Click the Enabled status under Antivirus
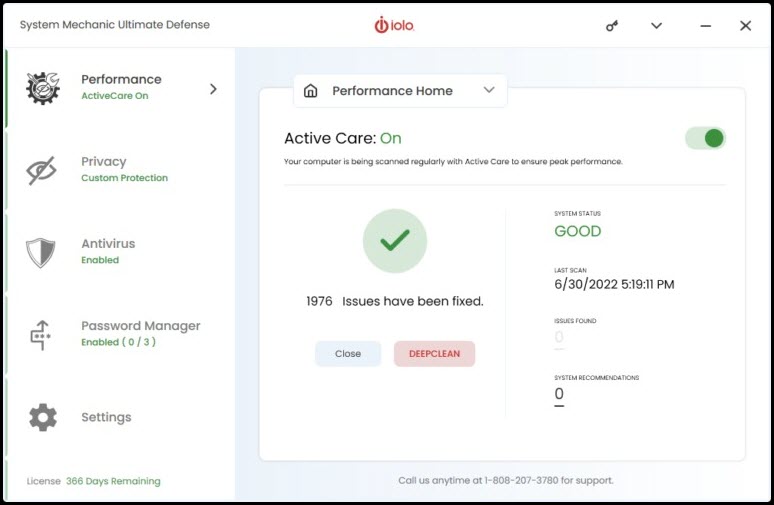 100,260
